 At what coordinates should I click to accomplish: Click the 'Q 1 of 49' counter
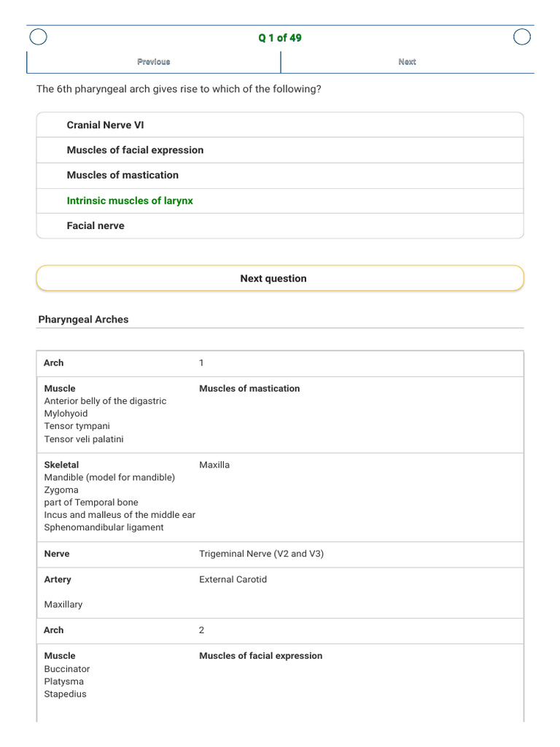280,38
